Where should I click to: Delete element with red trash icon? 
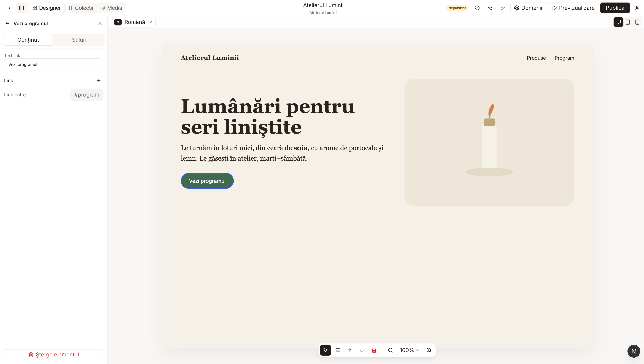(x=374, y=350)
